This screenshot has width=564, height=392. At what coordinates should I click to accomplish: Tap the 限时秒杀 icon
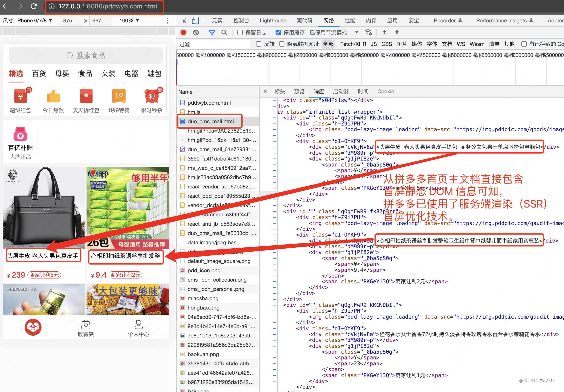(x=152, y=96)
